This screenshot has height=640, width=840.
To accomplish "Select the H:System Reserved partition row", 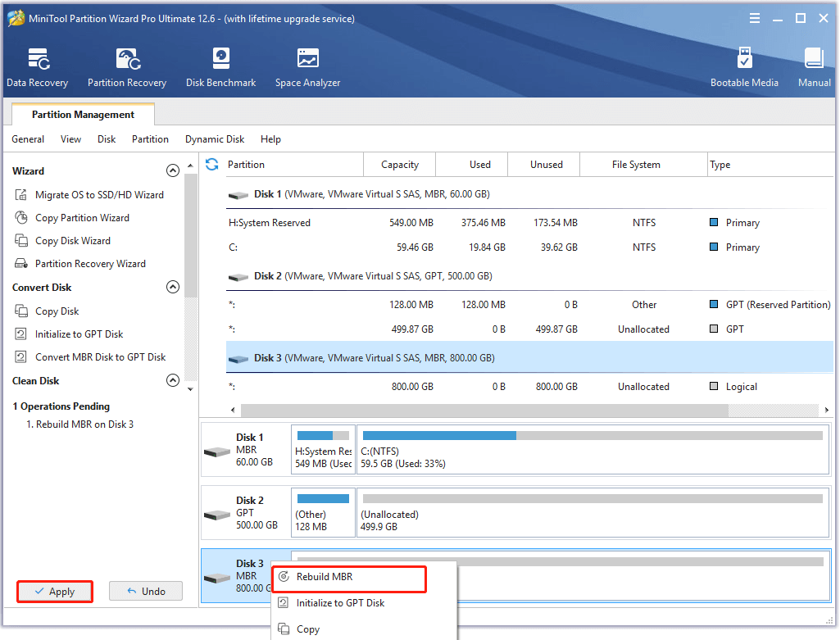I will (x=529, y=223).
